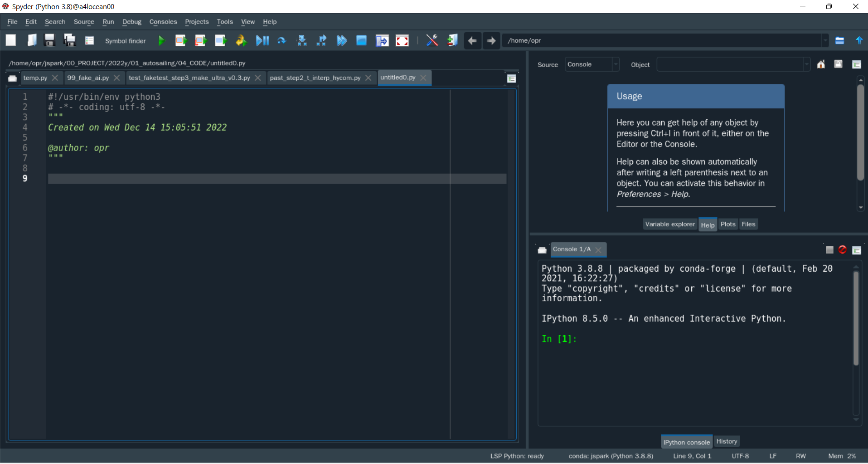Run selection or current line
Screen dimensions: 868x464
tap(221, 41)
